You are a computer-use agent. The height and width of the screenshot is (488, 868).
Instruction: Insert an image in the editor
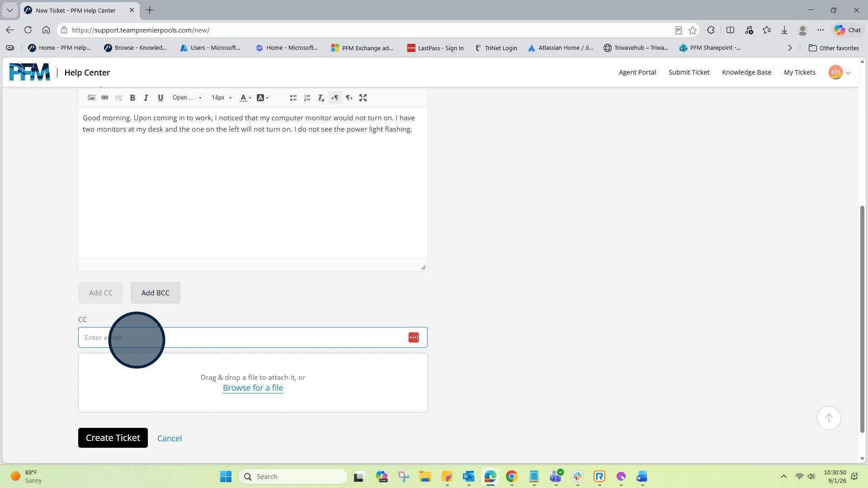91,98
